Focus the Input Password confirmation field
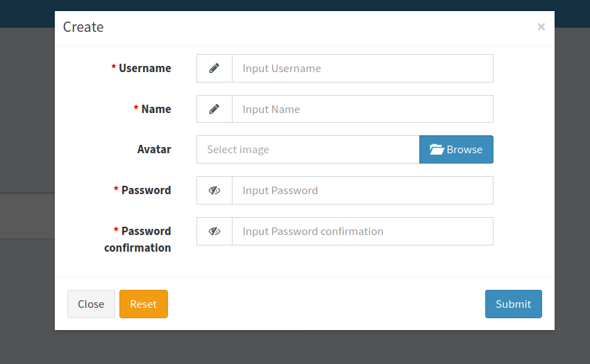 pos(362,232)
